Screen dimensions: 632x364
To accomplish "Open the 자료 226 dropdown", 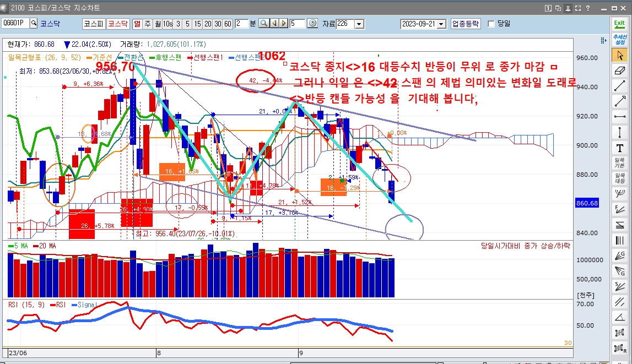I will point(359,23).
